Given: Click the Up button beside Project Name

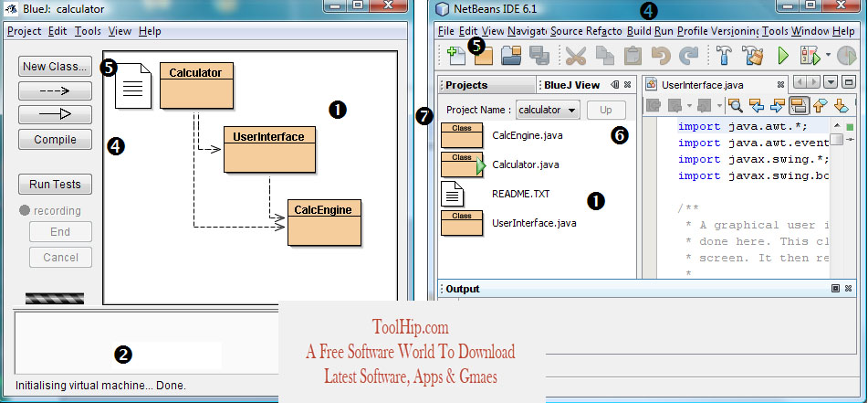Looking at the screenshot, I should [x=606, y=110].
